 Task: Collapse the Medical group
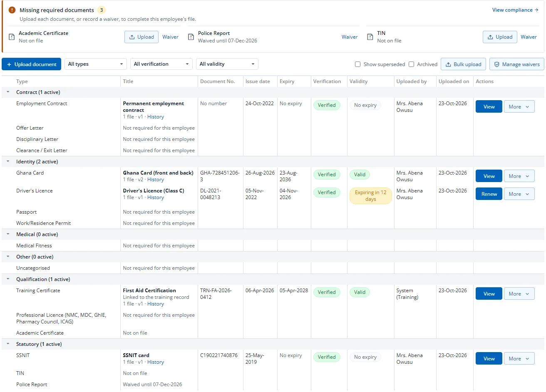8,234
